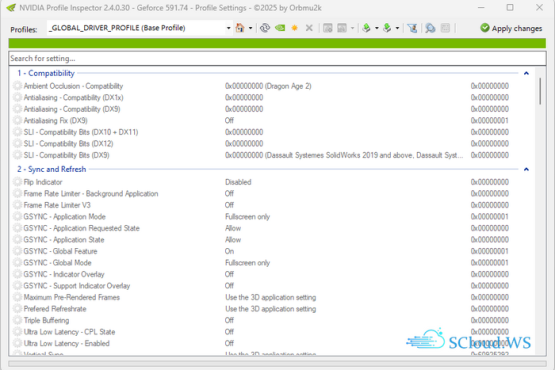Open the dropdown arrow beside the home icon
Image resolution: width=555 pixels, height=370 pixels.
[x=250, y=28]
